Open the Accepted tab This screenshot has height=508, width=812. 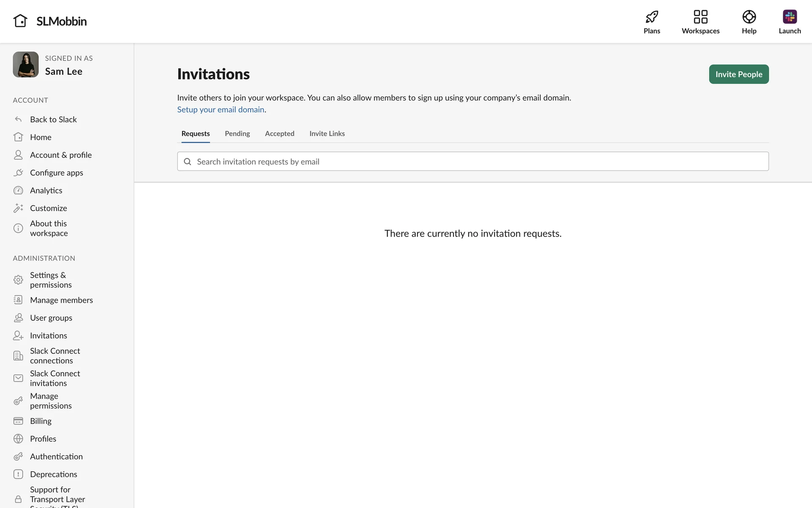(x=280, y=134)
